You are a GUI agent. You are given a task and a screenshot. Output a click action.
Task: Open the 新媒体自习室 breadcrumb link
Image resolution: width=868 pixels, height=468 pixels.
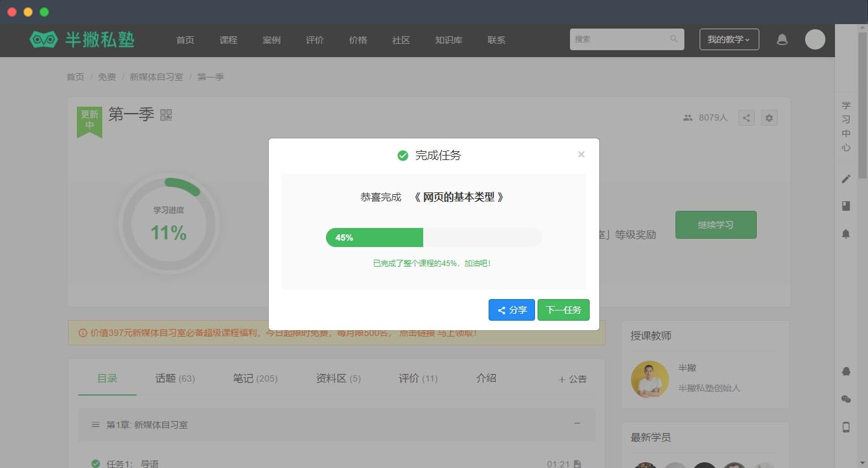(156, 77)
